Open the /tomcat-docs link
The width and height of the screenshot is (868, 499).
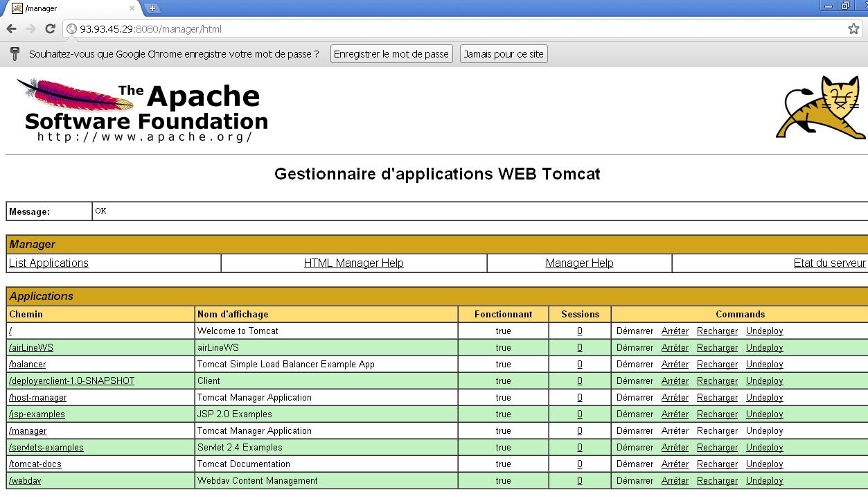35,464
